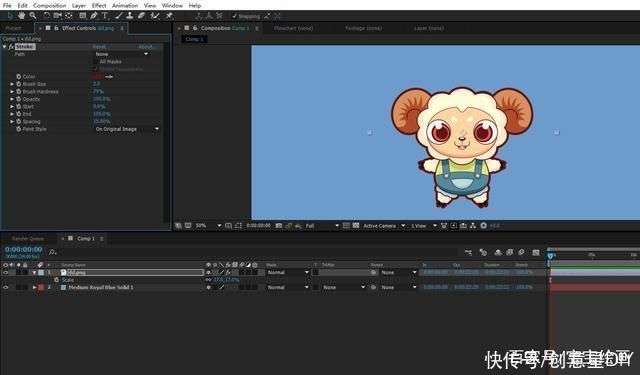The width and height of the screenshot is (640, 375).
Task: Toggle the shy switch of the 60.png layer
Action: click(x=209, y=272)
